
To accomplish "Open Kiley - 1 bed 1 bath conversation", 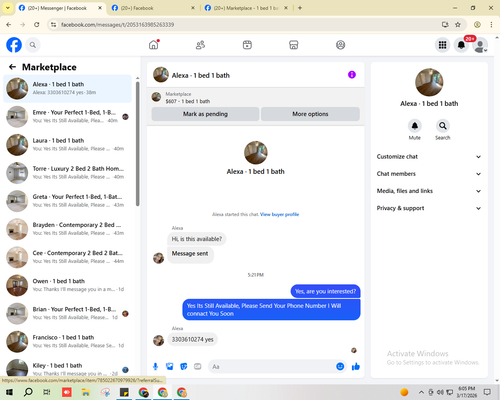I will (x=67, y=368).
